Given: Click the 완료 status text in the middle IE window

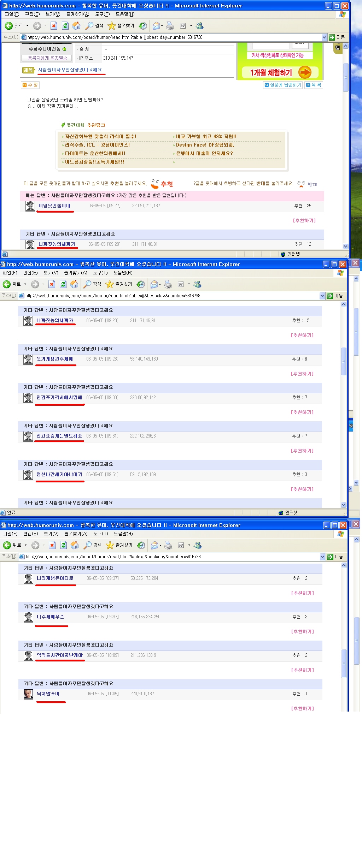Looking at the screenshot, I should point(11,512).
